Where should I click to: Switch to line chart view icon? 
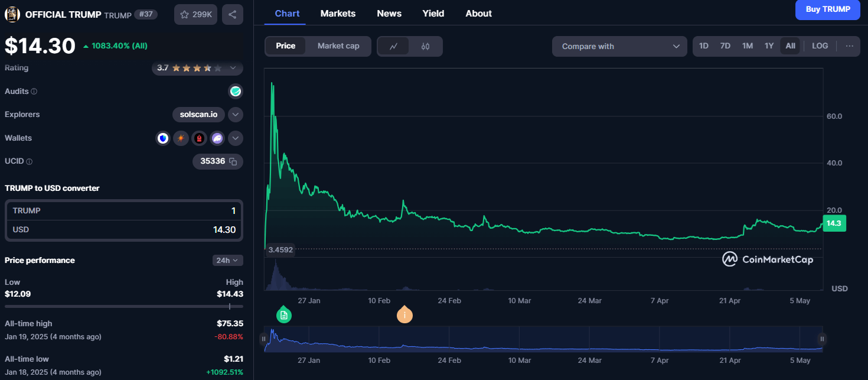click(x=394, y=46)
